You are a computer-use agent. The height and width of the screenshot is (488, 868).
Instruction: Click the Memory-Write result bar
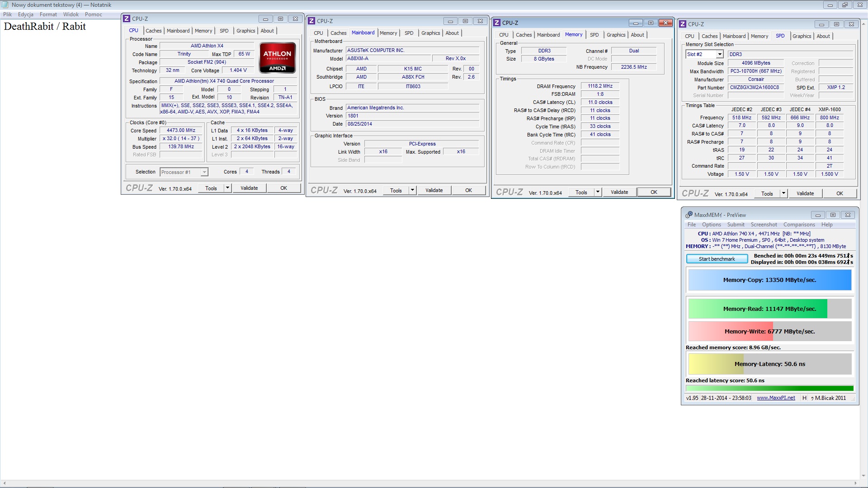click(770, 332)
